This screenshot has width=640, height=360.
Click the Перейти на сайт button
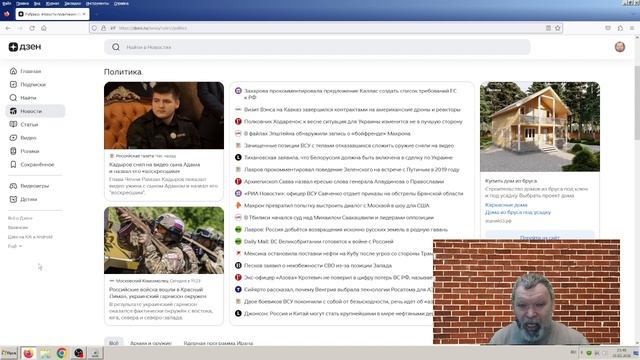pyautogui.click(x=540, y=236)
